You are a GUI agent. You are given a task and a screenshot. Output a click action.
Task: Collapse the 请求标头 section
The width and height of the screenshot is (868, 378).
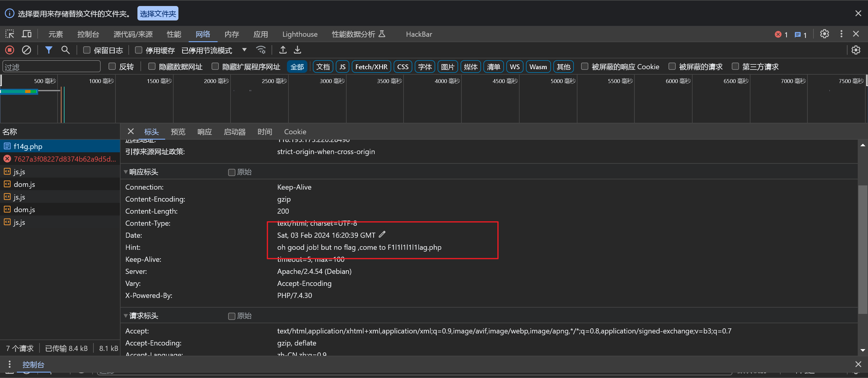coord(126,316)
